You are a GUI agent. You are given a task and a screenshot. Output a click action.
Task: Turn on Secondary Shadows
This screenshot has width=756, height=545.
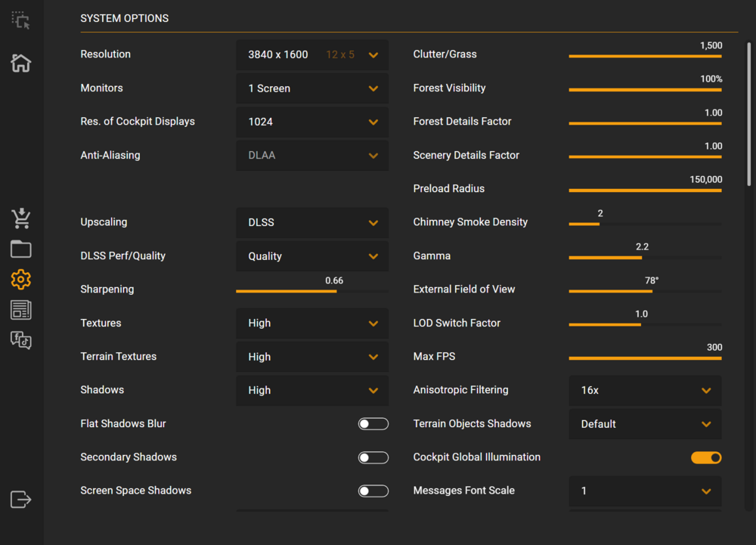tap(373, 457)
